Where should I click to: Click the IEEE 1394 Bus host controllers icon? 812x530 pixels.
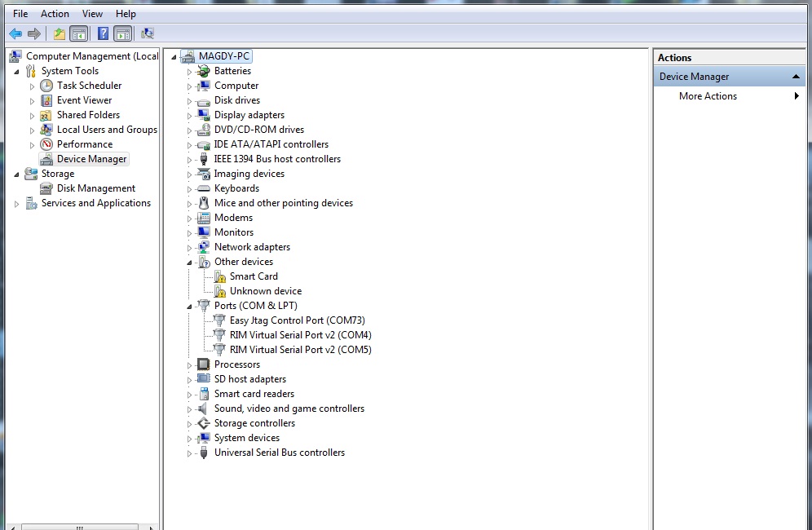click(x=204, y=159)
